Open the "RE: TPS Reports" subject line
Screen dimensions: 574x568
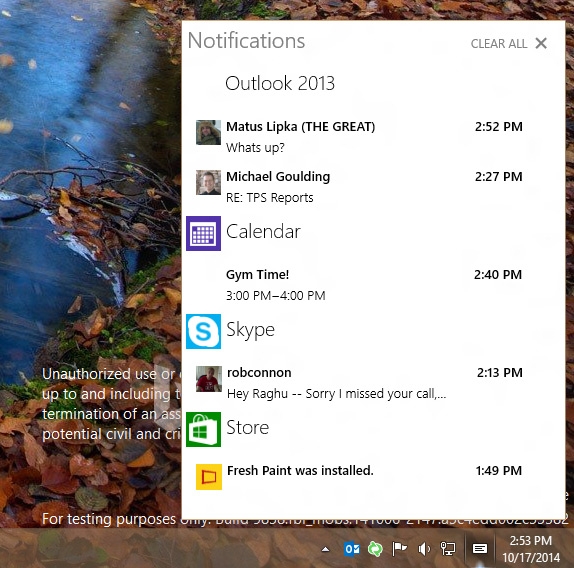coord(270,198)
